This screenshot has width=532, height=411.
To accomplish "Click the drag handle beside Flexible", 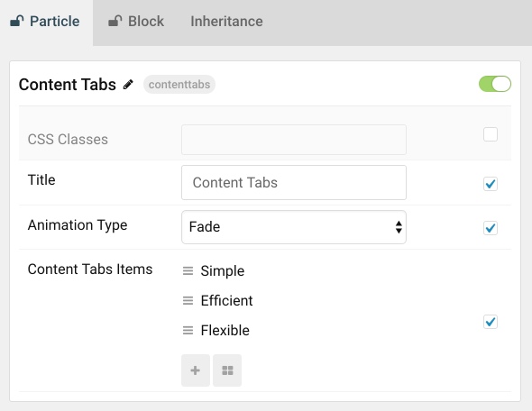I will (188, 330).
